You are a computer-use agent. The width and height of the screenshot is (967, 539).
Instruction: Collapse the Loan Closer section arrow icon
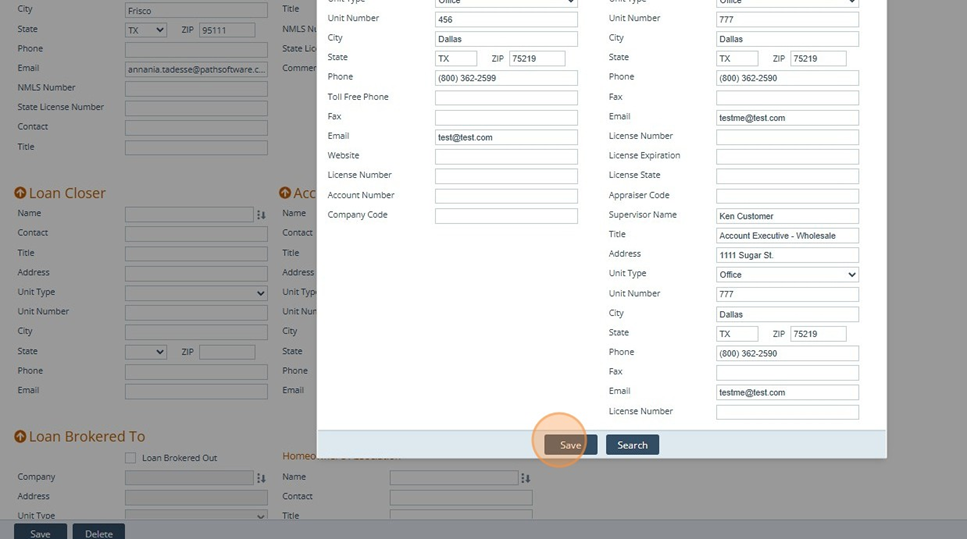pos(20,193)
